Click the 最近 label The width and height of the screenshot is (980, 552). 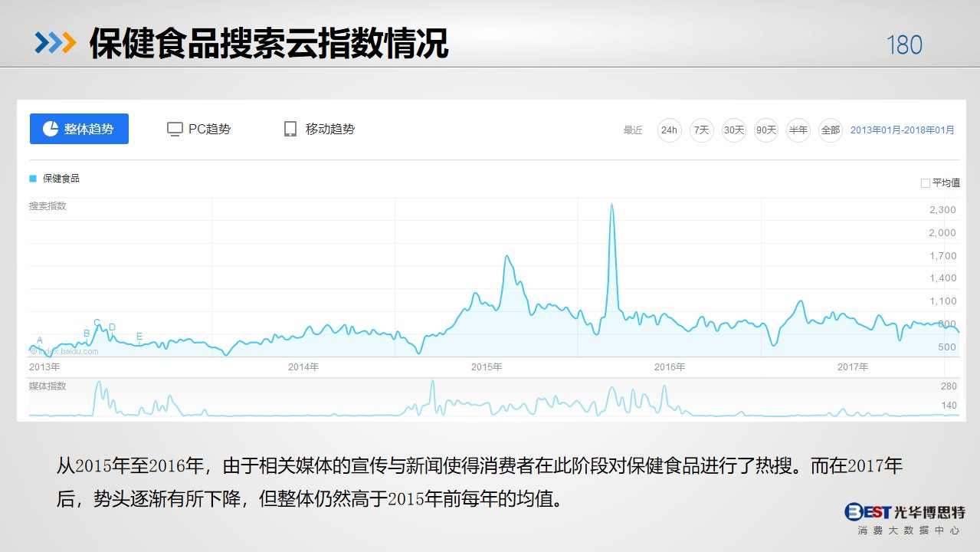[x=633, y=130]
